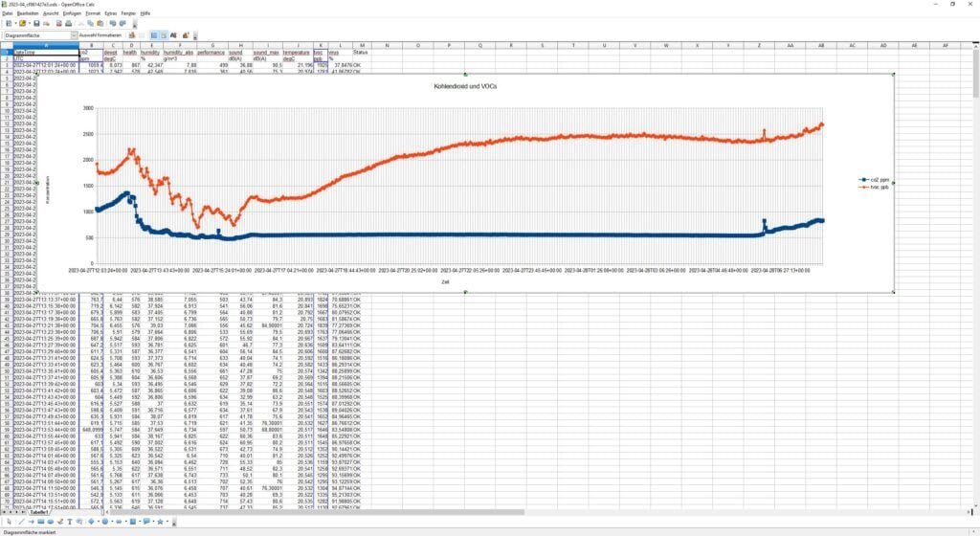Image resolution: width=980 pixels, height=536 pixels.
Task: Open the Einfügen menu
Action: 72,13
